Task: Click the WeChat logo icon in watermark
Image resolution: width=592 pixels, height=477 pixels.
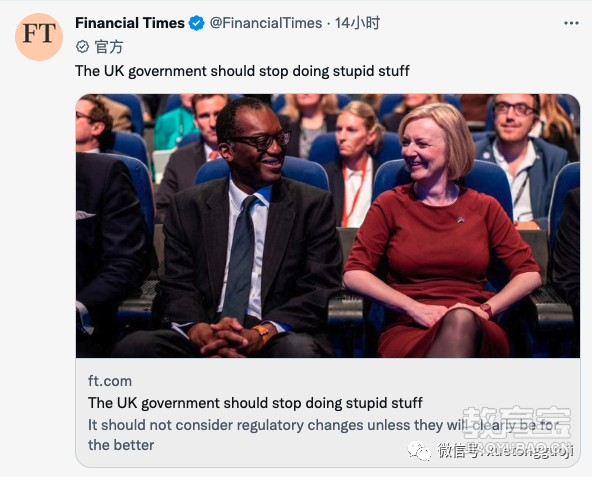Action: pos(419,451)
